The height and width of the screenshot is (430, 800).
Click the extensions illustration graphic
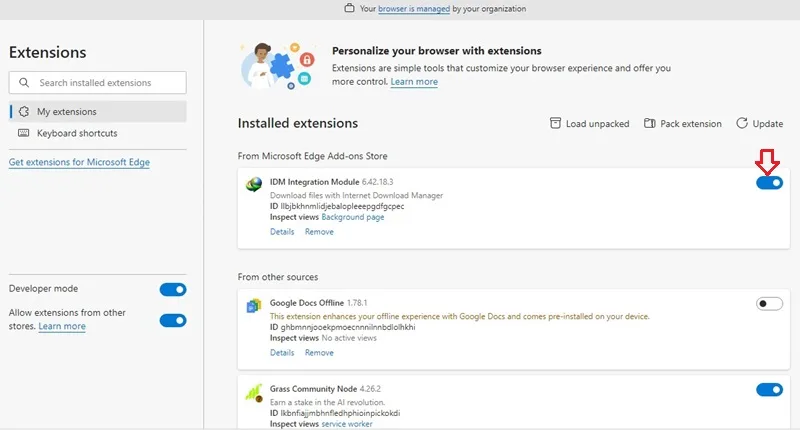coord(278,66)
